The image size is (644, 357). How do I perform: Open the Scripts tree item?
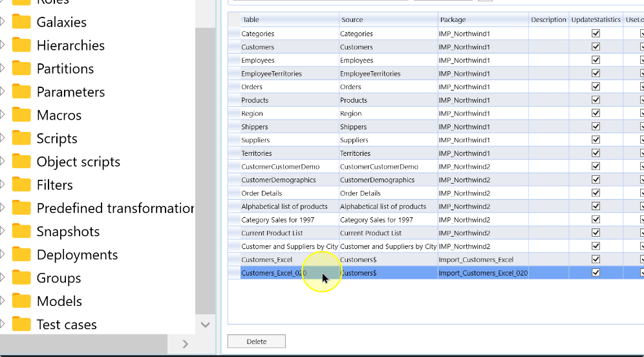pyautogui.click(x=57, y=138)
